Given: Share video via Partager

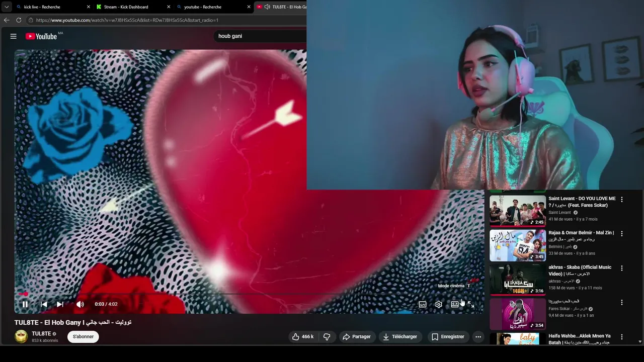Looking at the screenshot, I should click(356, 336).
